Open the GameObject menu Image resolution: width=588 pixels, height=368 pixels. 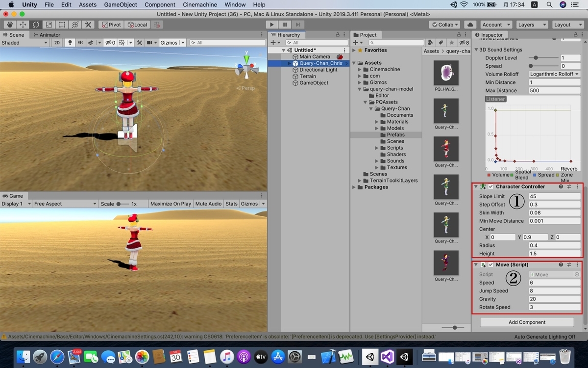(121, 4)
